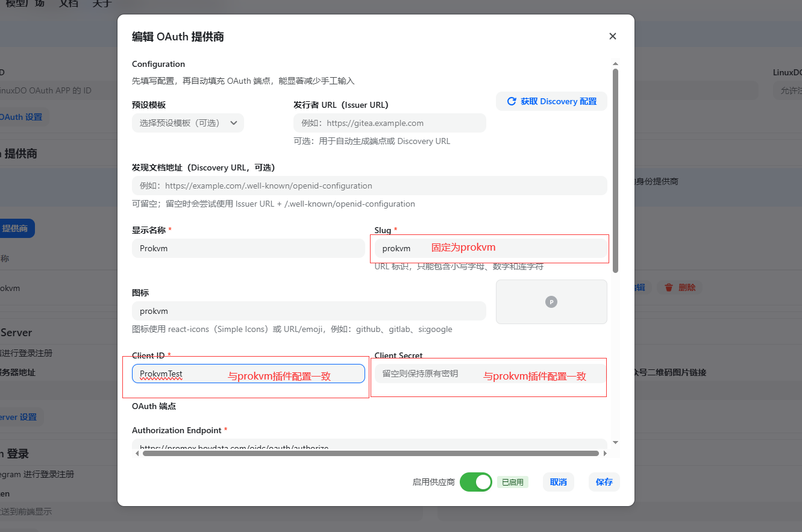Click the circular P icon preview

point(551,302)
